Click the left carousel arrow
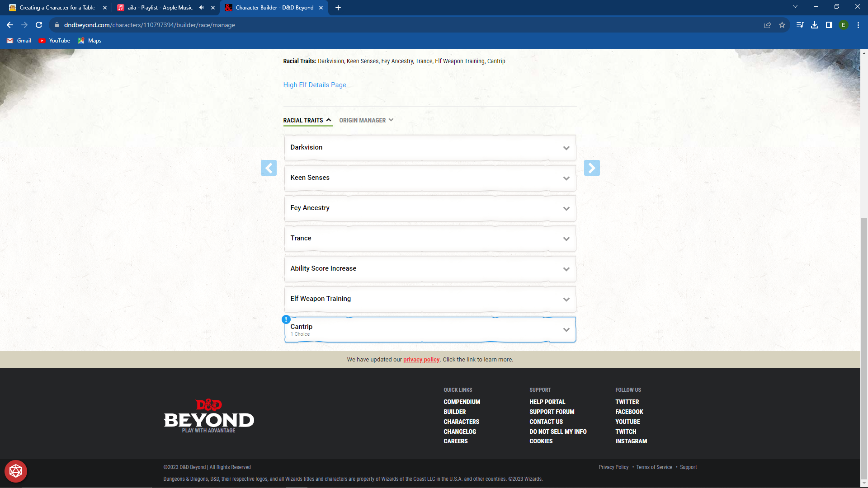The height and width of the screenshot is (488, 868). tap(269, 168)
